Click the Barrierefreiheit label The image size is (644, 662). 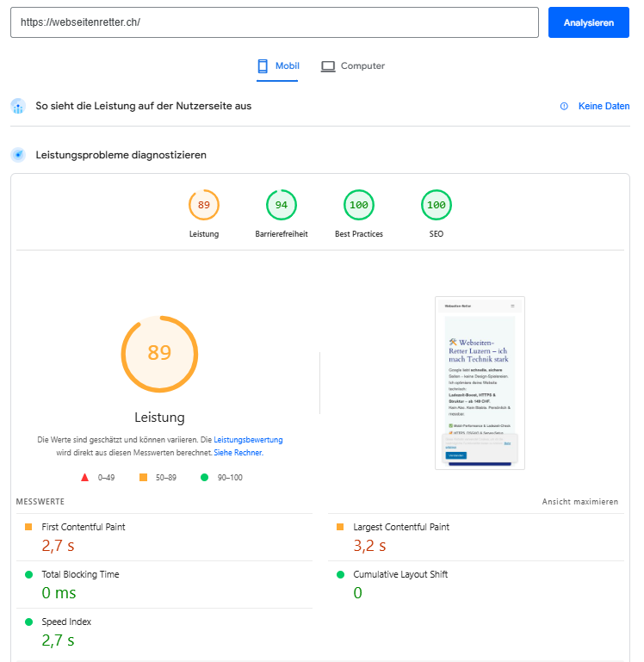[x=282, y=234]
